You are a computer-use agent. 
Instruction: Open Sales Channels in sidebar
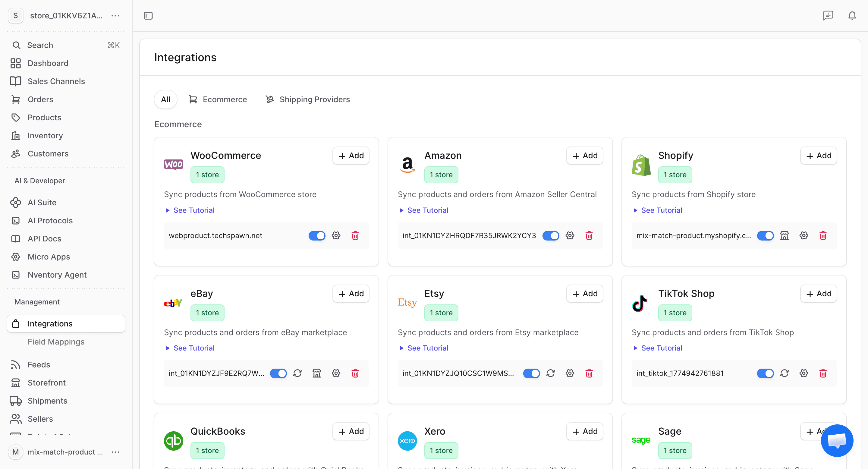click(x=66, y=81)
